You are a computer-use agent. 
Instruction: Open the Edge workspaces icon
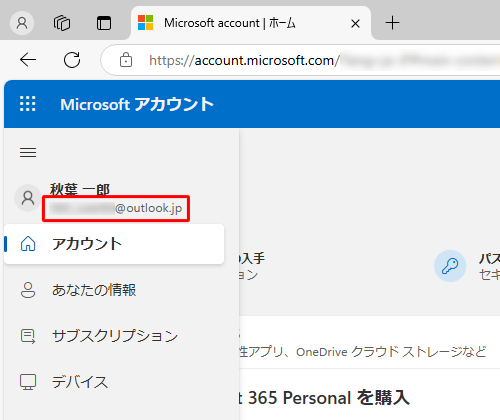pos(62,23)
